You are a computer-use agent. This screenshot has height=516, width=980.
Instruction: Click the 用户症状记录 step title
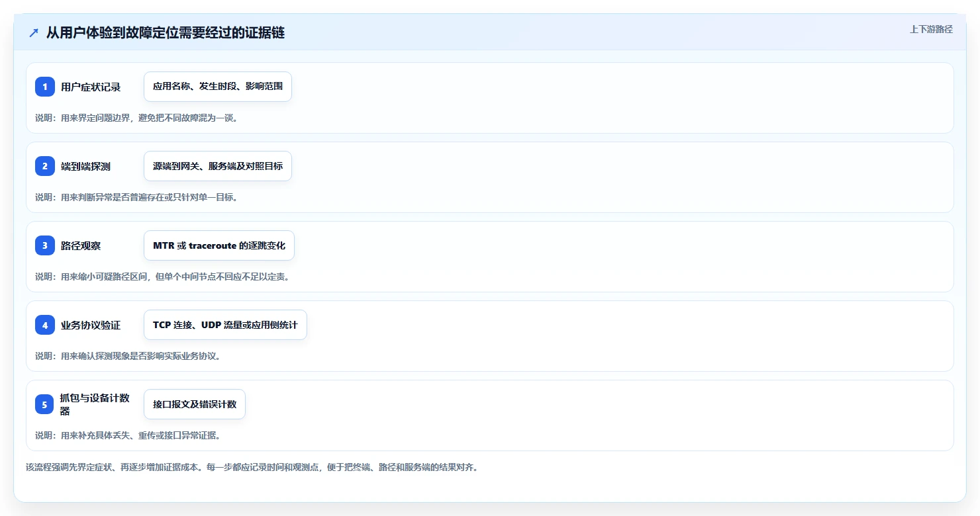pyautogui.click(x=91, y=87)
